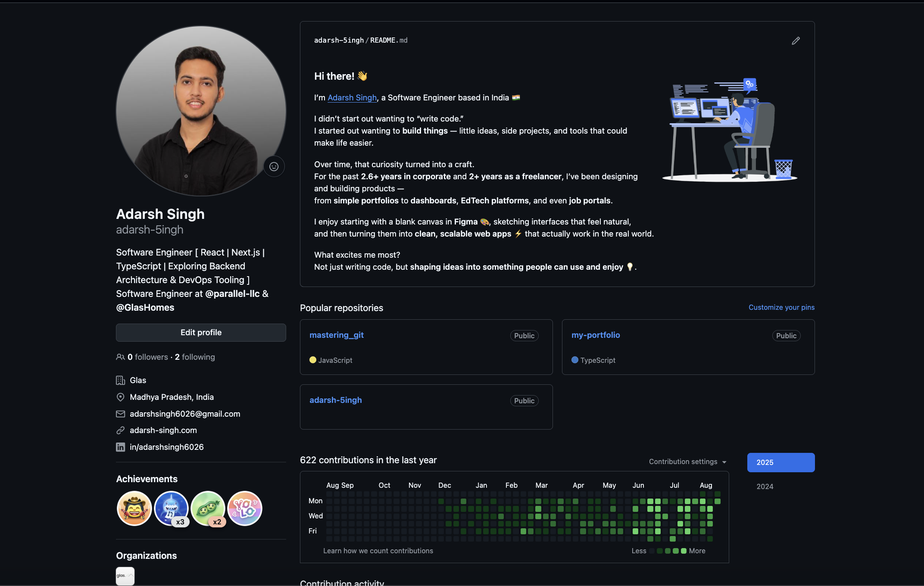Viewport: 924px width, 586px height.
Task: Open the Pair Extraordinaire peas badge
Action: [208, 508]
